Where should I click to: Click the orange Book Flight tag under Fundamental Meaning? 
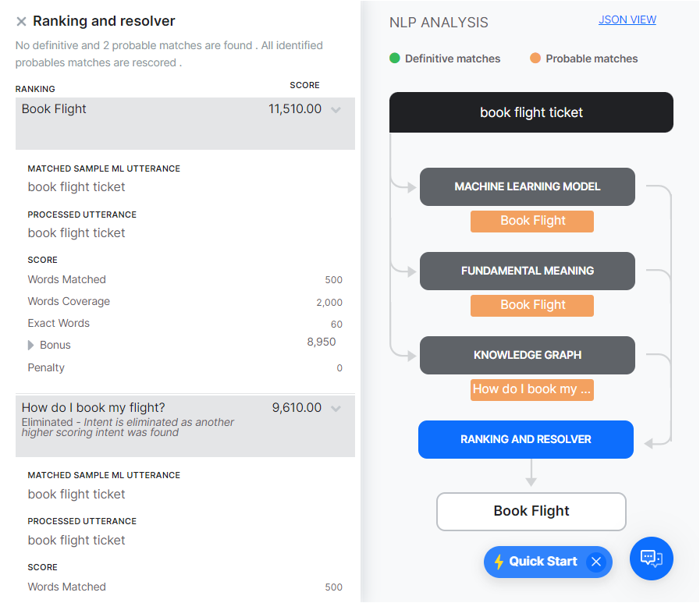(x=532, y=305)
